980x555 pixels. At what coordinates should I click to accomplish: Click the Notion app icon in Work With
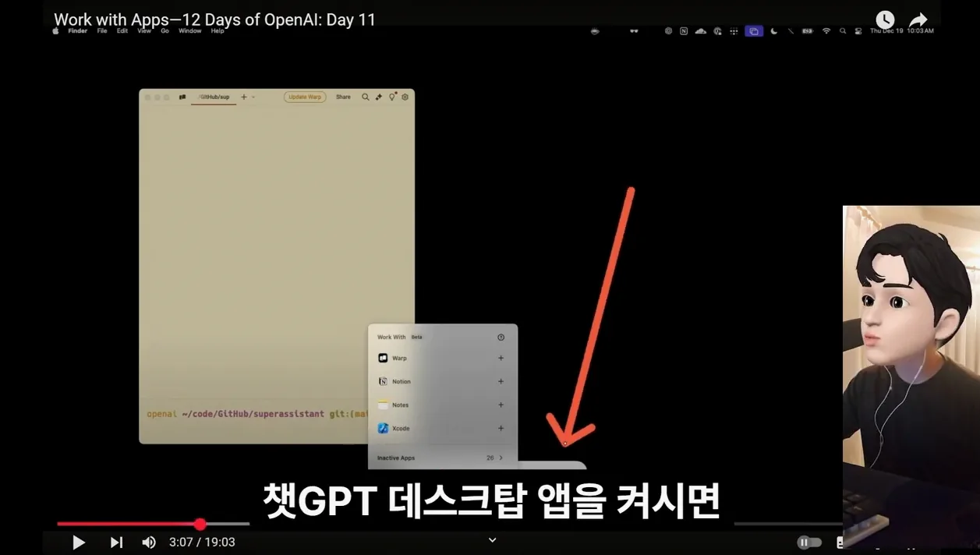[x=383, y=382]
